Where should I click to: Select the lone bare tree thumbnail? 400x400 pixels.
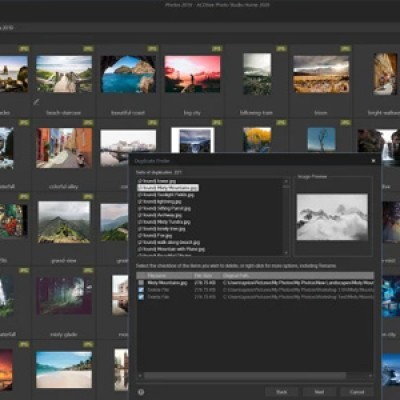tap(321, 139)
